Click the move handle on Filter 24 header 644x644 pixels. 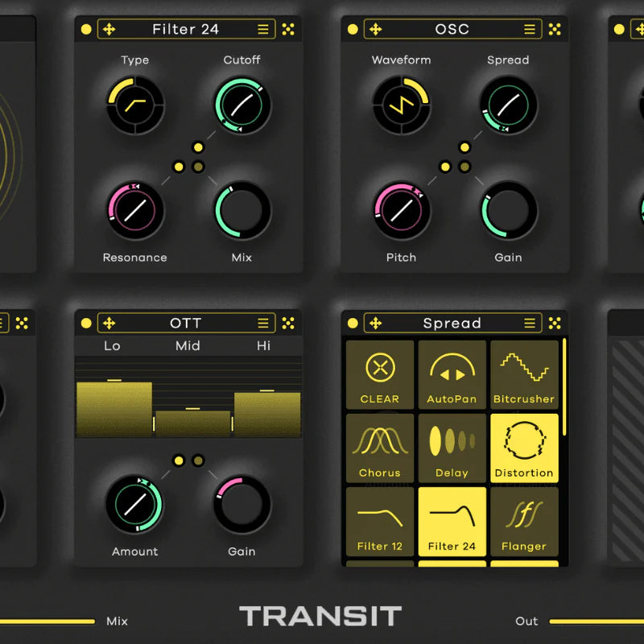pyautogui.click(x=109, y=29)
